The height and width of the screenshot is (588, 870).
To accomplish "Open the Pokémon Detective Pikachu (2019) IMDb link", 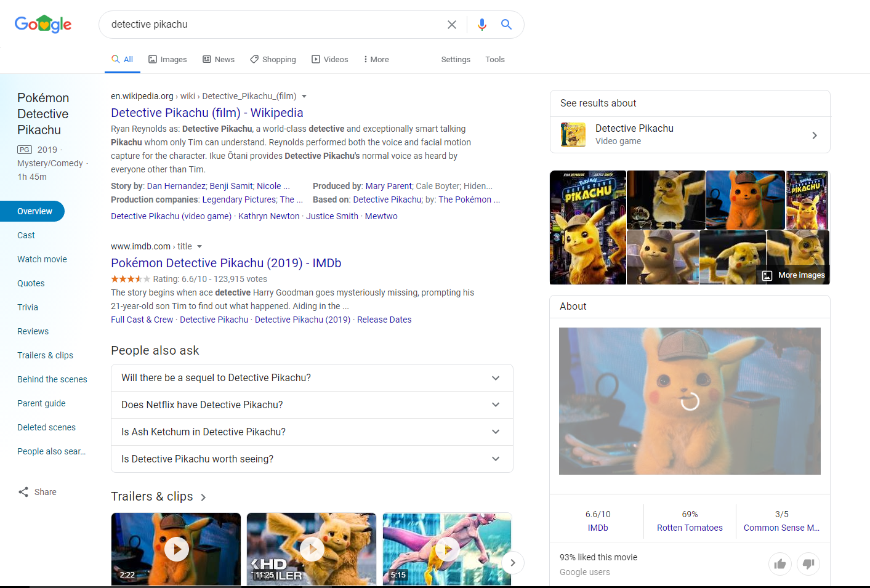I will point(226,263).
